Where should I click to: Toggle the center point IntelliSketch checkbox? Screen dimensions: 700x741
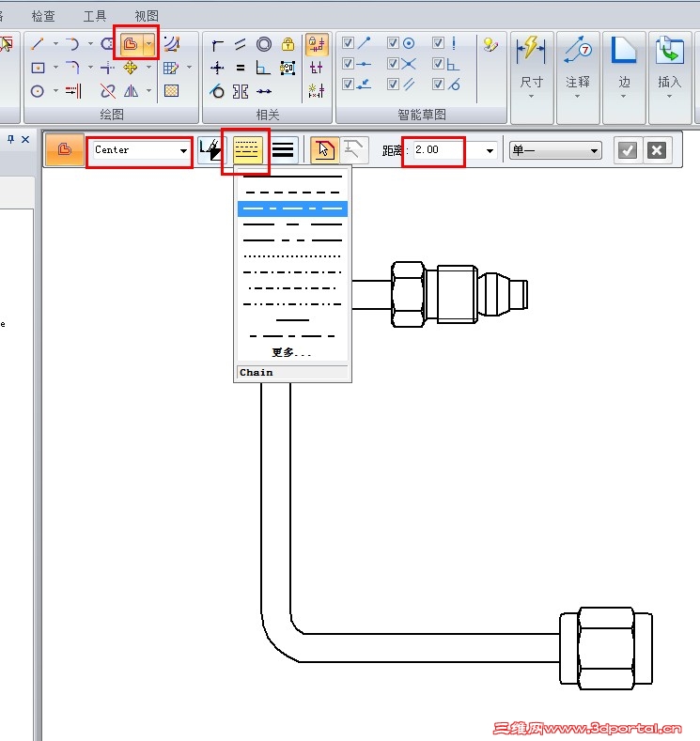[393, 42]
